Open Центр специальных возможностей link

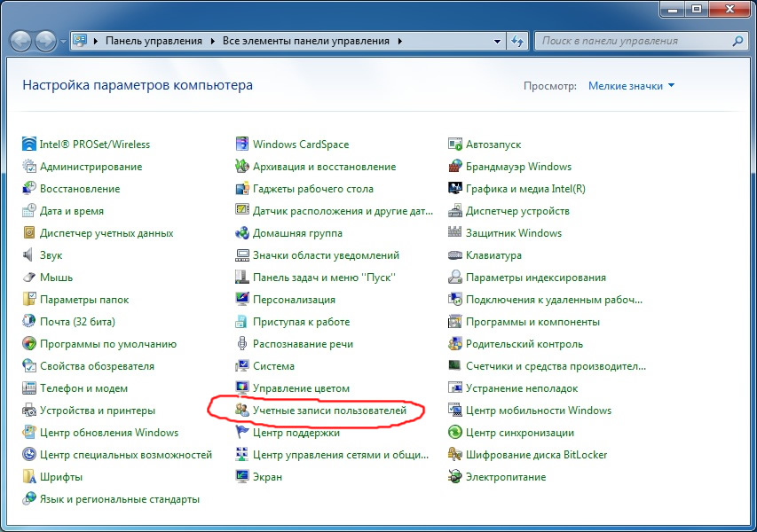[126, 455]
